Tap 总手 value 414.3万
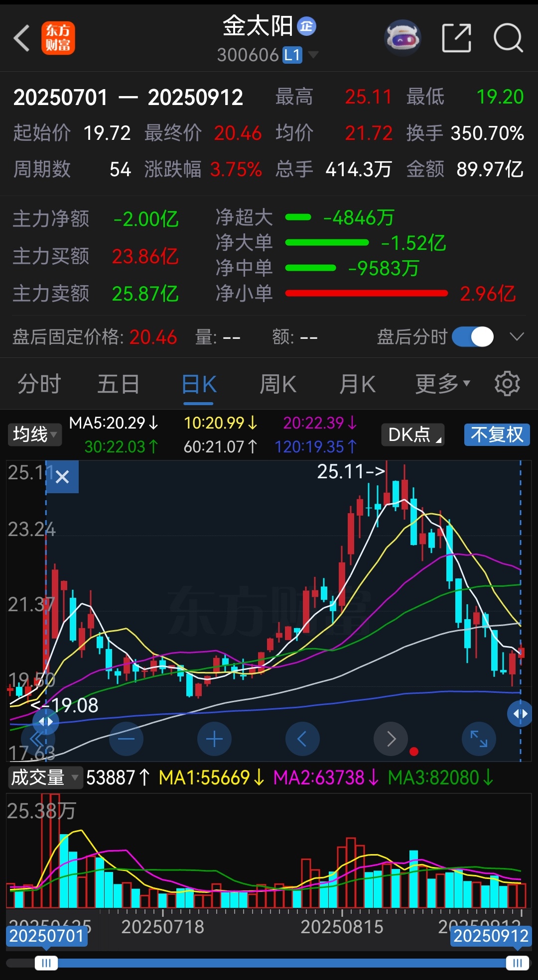The width and height of the screenshot is (538, 980). (x=359, y=170)
